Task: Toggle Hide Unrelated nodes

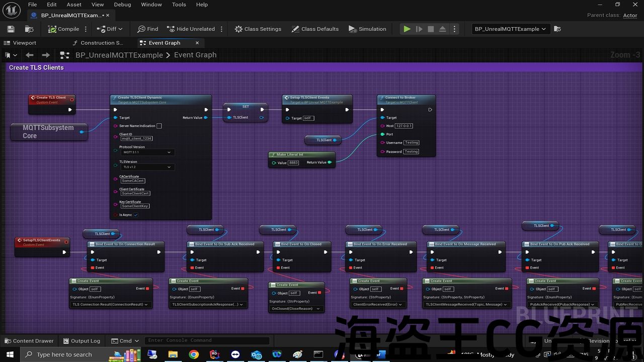Action: tap(191, 29)
